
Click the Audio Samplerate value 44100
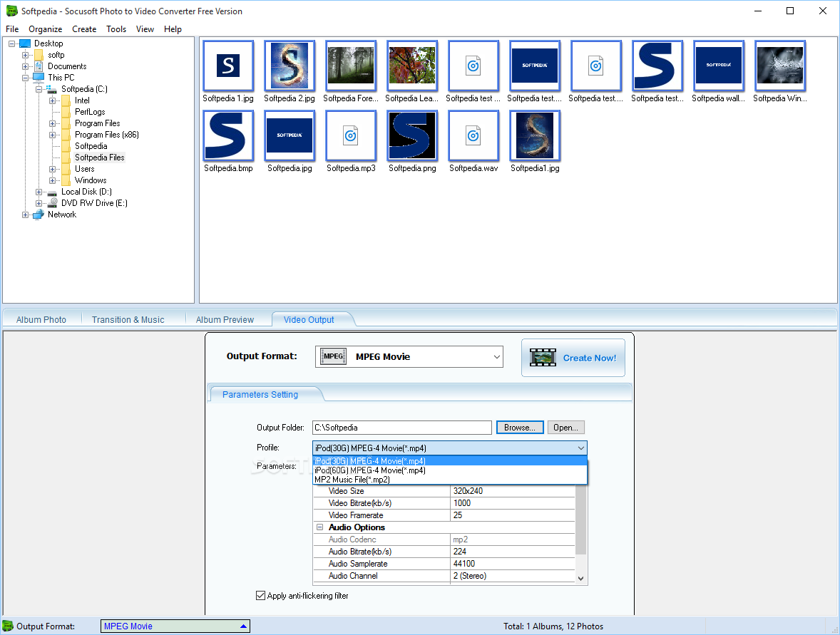(x=512, y=564)
